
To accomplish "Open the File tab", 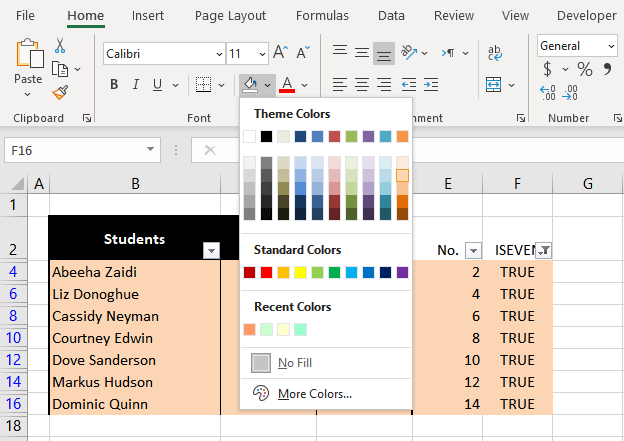I will coord(25,16).
